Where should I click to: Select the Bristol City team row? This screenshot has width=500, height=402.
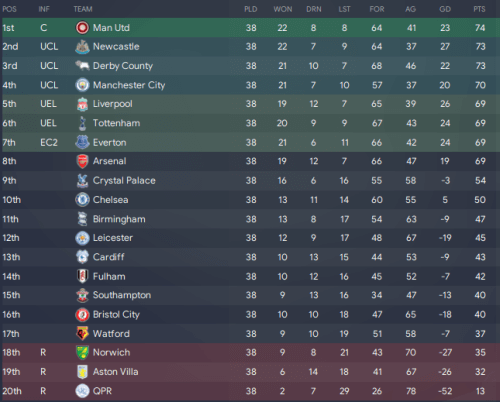[250, 314]
